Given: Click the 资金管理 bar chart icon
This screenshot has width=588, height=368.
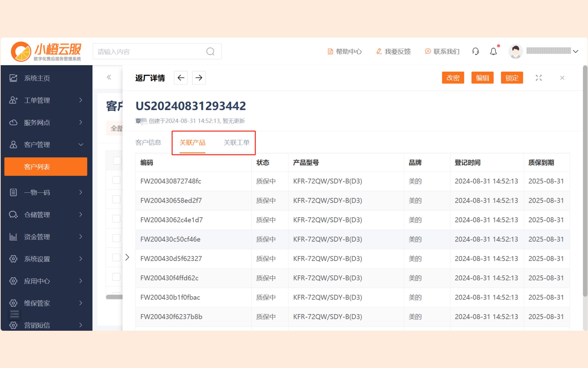Looking at the screenshot, I should point(13,237).
